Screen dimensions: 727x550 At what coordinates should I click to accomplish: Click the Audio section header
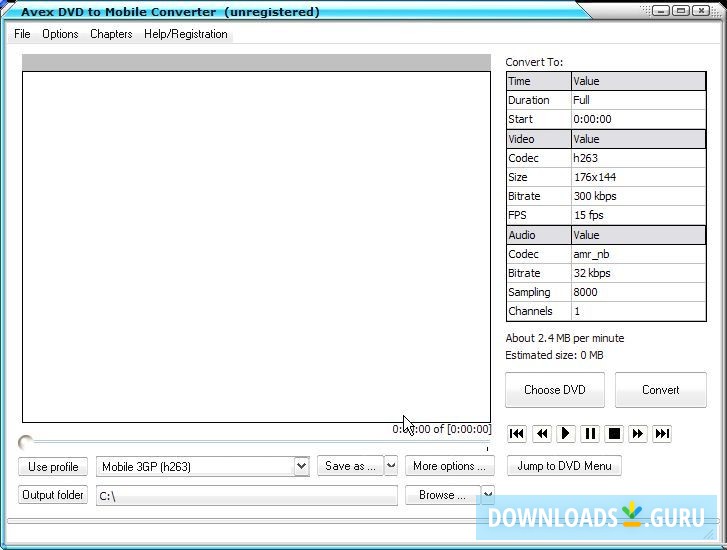pos(539,235)
